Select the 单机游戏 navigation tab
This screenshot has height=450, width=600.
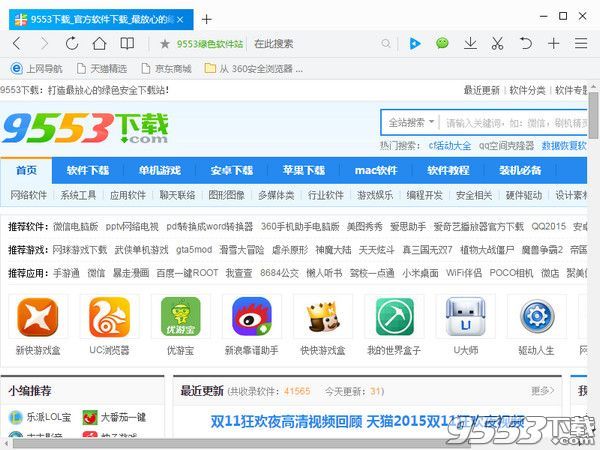160,170
